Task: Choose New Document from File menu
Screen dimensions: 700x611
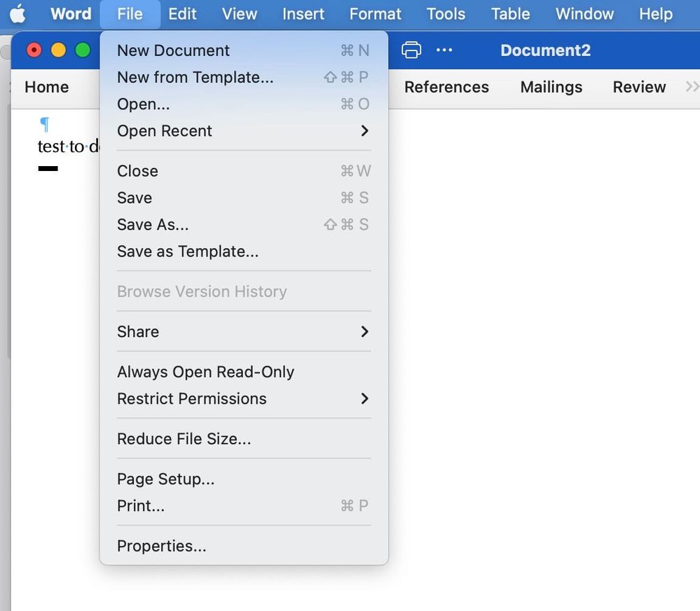Action: (244, 50)
